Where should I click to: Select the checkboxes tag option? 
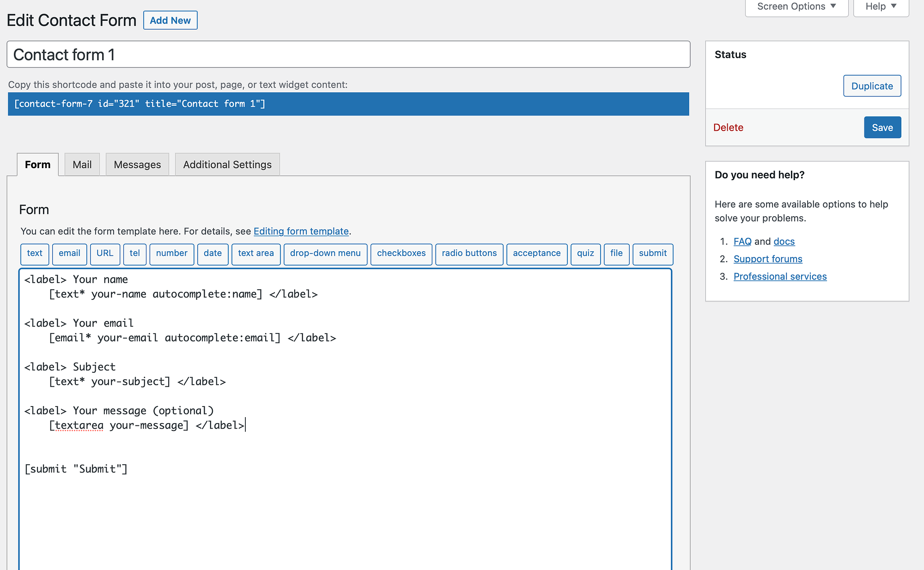click(401, 253)
